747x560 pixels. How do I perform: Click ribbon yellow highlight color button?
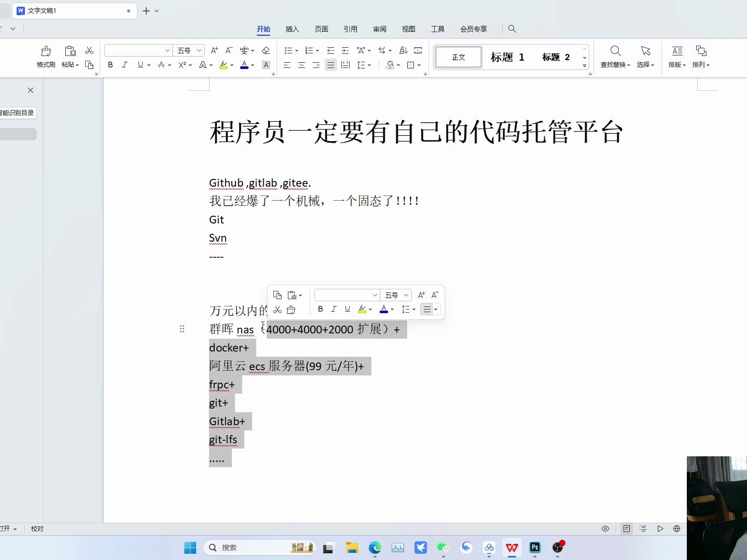(x=224, y=65)
